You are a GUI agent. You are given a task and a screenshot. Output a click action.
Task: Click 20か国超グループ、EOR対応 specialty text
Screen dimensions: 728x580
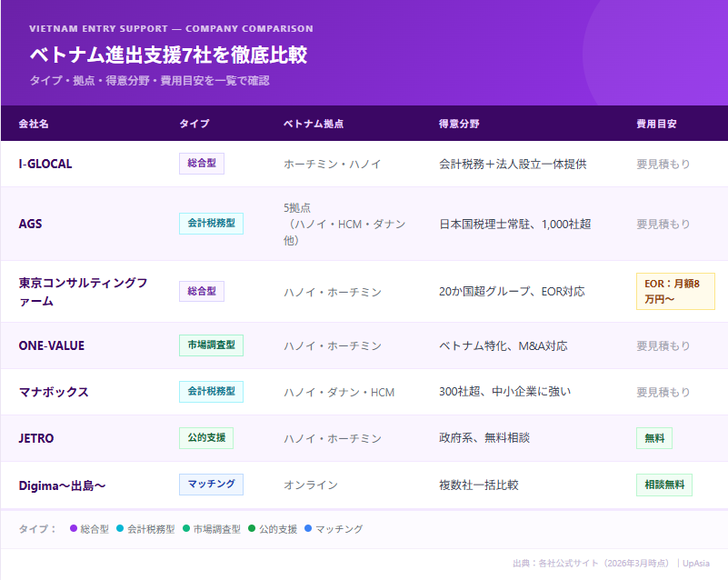[x=512, y=292]
